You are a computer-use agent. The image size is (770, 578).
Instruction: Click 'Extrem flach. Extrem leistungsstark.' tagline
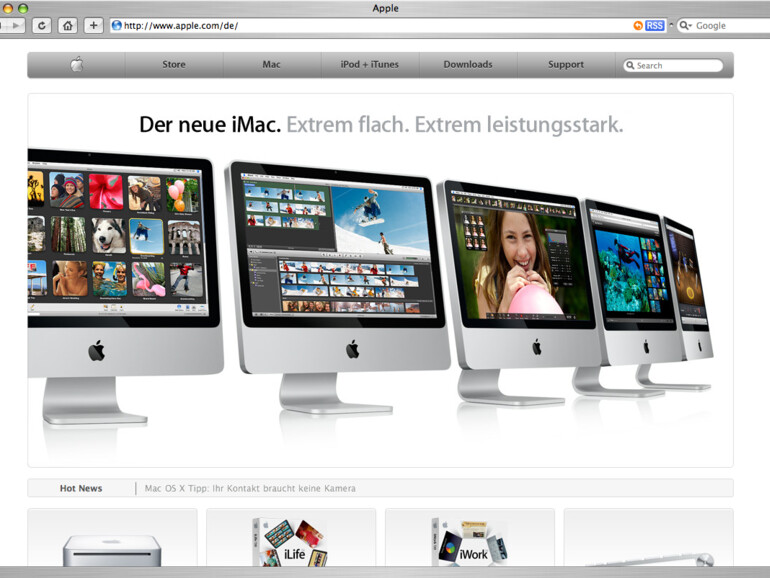455,125
